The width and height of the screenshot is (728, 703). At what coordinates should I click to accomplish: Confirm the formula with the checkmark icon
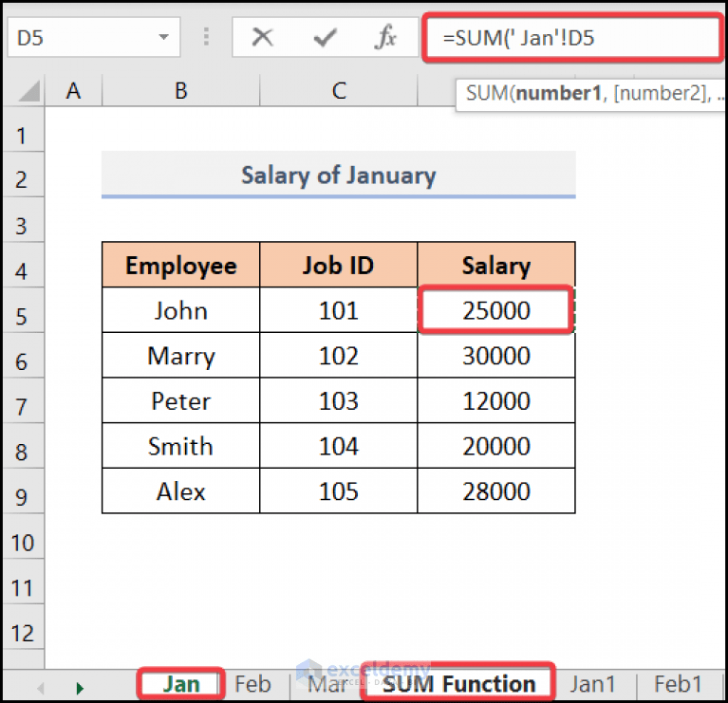click(325, 38)
